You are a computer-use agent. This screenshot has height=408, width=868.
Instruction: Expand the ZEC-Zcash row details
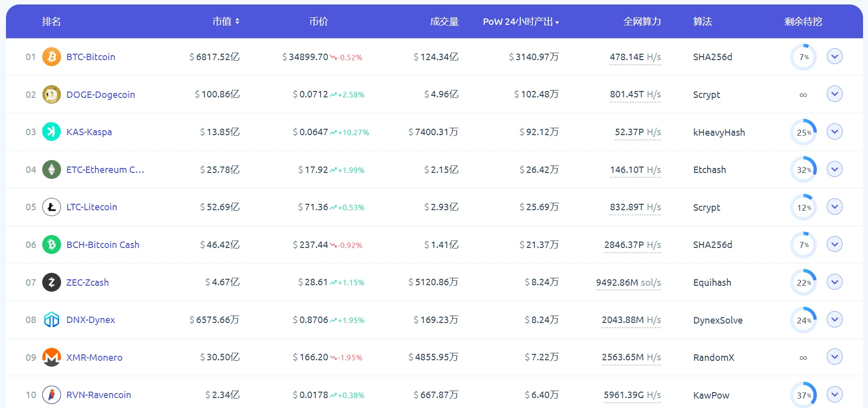[x=835, y=282]
